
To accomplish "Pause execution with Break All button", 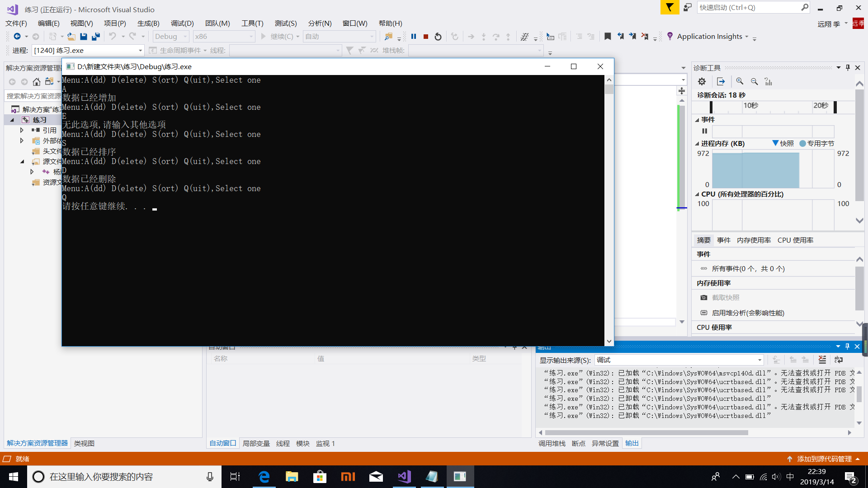I will [x=413, y=37].
